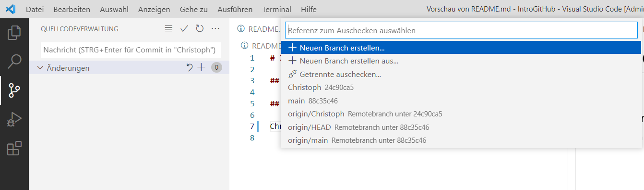Select 'Neuen Branch erstellen aus...' option
Screen dimensions: 644x190
click(461, 61)
